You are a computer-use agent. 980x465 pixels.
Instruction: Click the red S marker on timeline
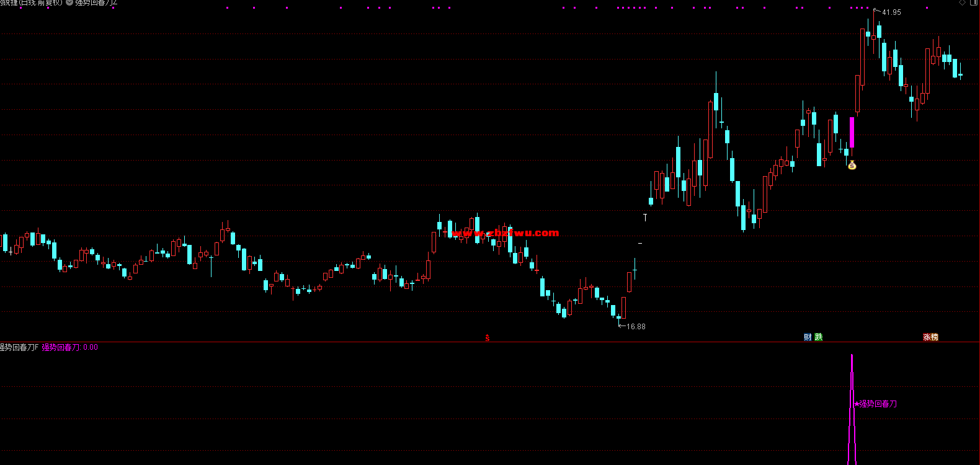tap(488, 338)
